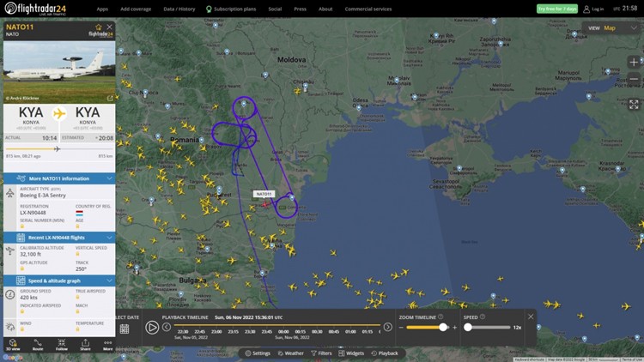644x362 pixels.
Task: Start playback with the play button
Action: 152,328
